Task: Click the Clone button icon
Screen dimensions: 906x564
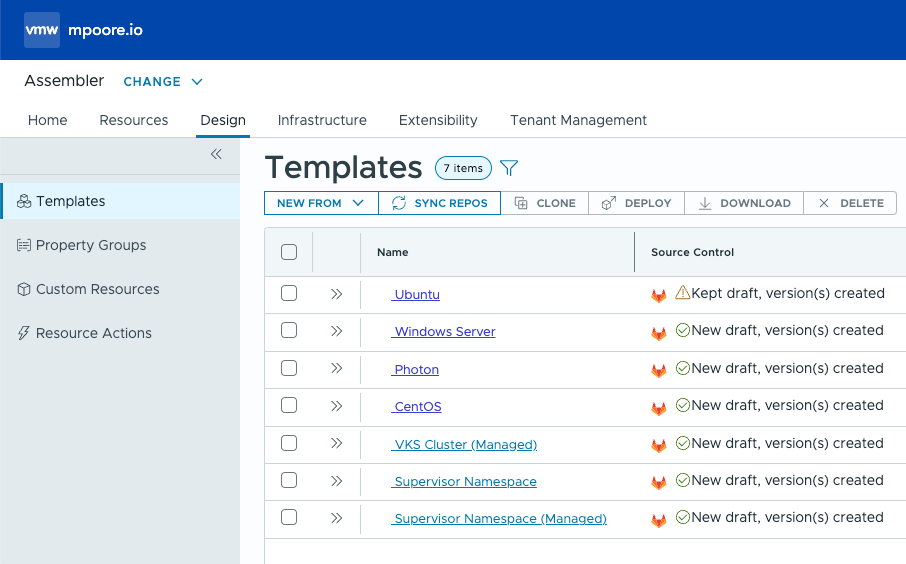Action: (x=521, y=203)
